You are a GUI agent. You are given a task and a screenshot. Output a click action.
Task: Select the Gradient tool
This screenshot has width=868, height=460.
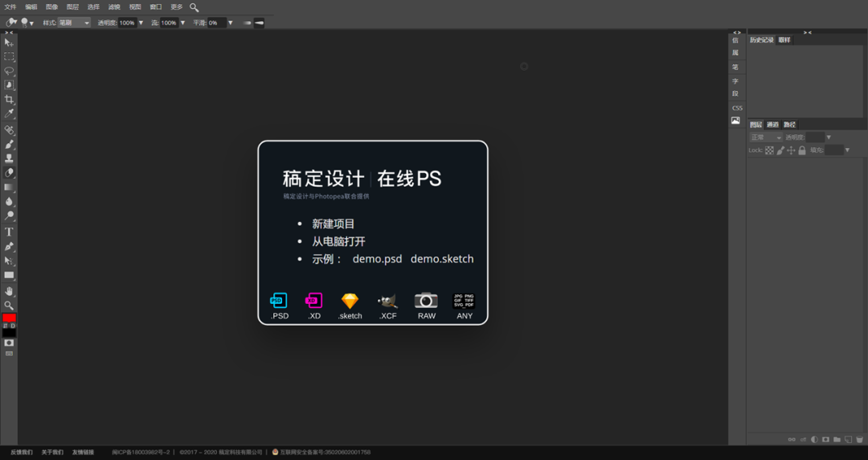pyautogui.click(x=9, y=187)
